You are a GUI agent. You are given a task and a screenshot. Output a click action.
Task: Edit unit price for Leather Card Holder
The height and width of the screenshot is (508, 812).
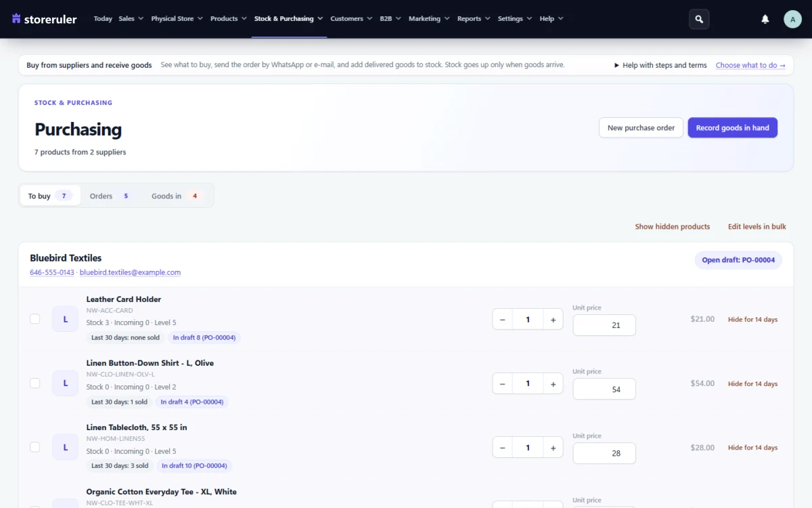[604, 325]
